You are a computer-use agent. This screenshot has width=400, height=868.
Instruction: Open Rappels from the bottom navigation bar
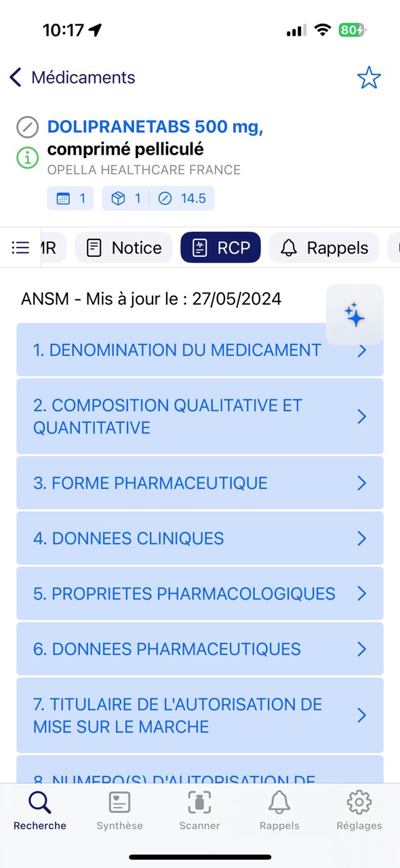279,810
